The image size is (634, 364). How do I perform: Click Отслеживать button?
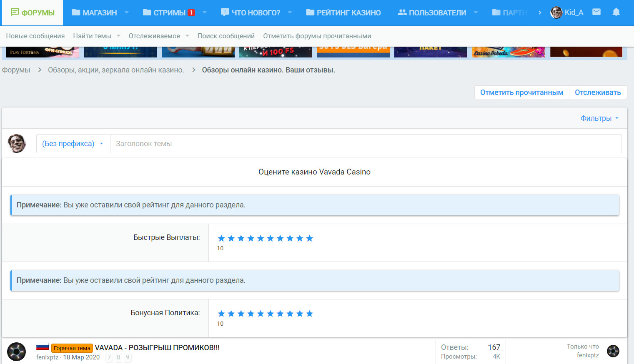pyautogui.click(x=598, y=92)
